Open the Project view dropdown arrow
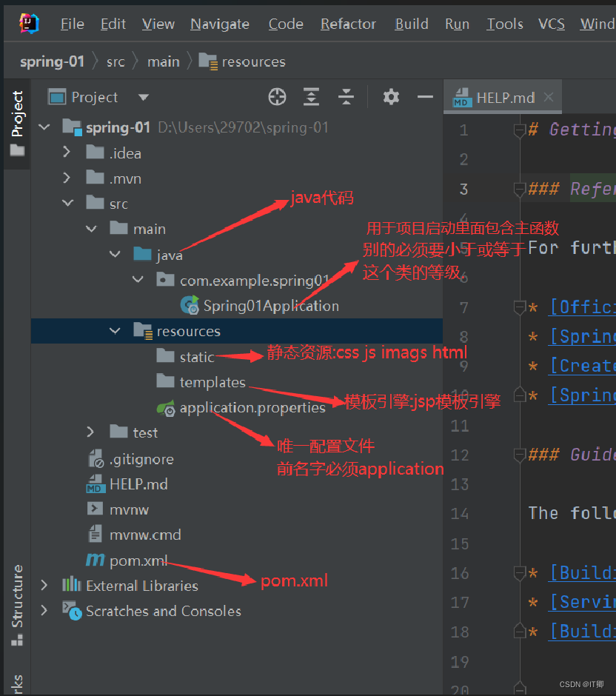This screenshot has height=696, width=616. [x=144, y=97]
